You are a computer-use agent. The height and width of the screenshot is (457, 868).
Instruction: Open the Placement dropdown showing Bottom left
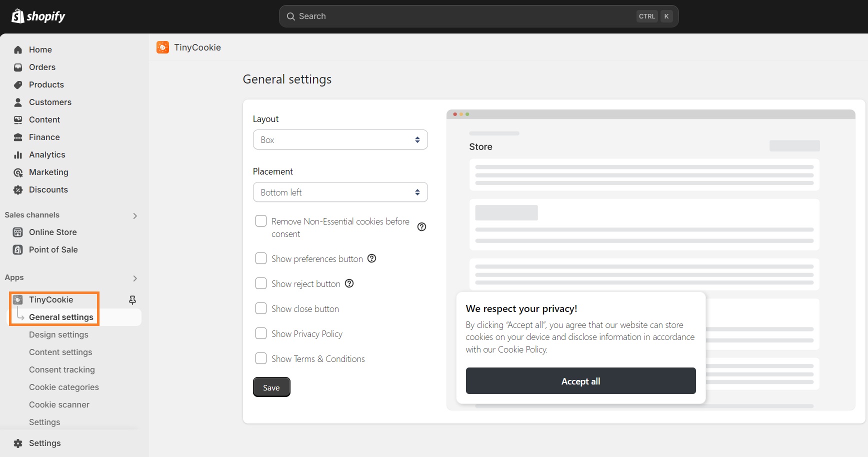pyautogui.click(x=340, y=192)
